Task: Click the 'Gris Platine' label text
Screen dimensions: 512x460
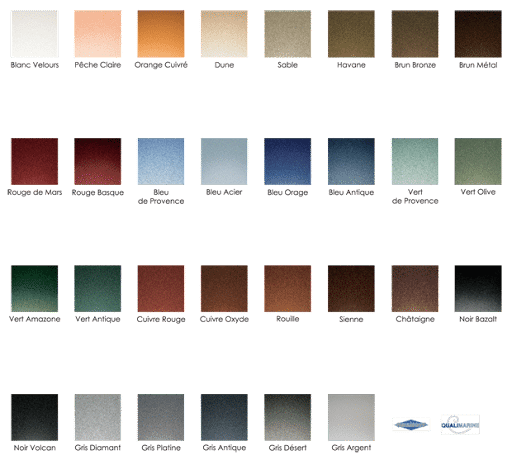Action: [161, 448]
